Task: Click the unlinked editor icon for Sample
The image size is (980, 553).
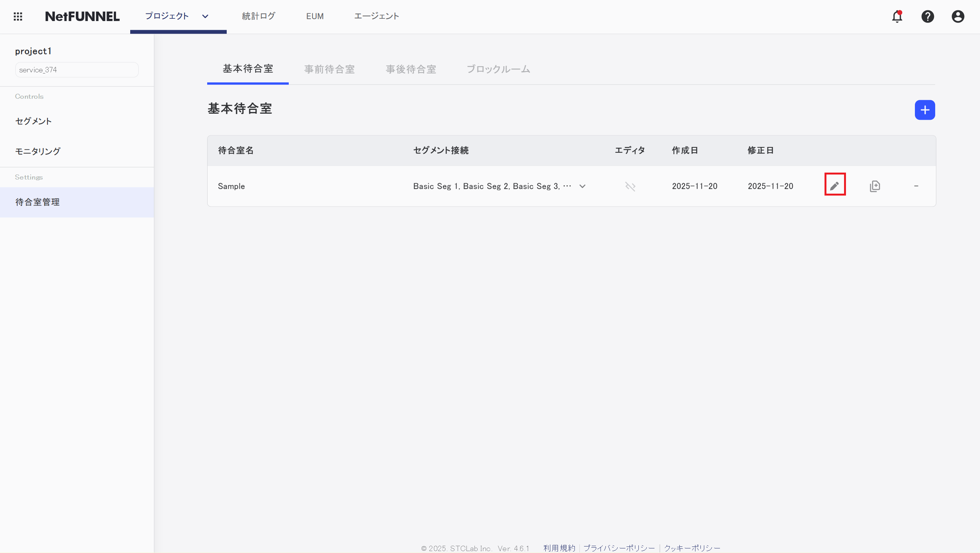Action: pyautogui.click(x=630, y=186)
